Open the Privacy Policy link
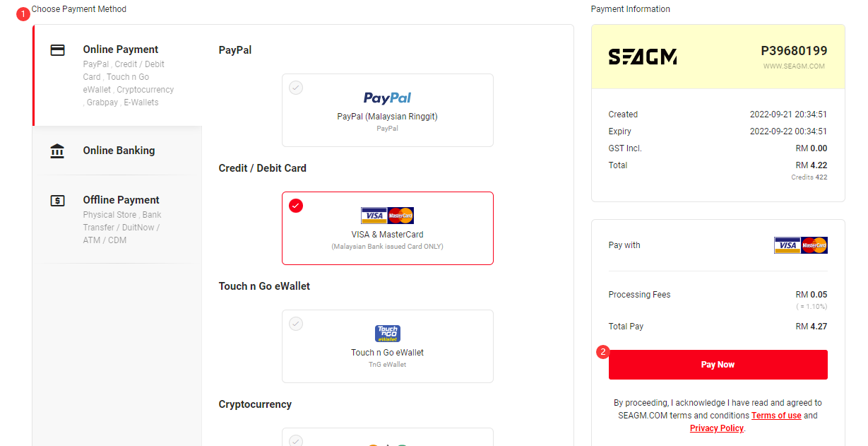Screen dimensions: 868x446 (717, 428)
